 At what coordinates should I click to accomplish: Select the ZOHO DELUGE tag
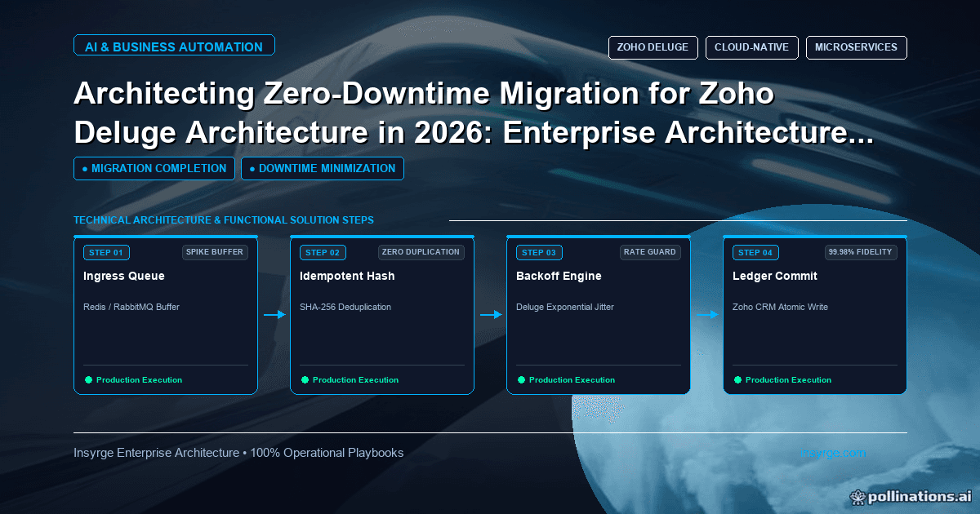653,47
